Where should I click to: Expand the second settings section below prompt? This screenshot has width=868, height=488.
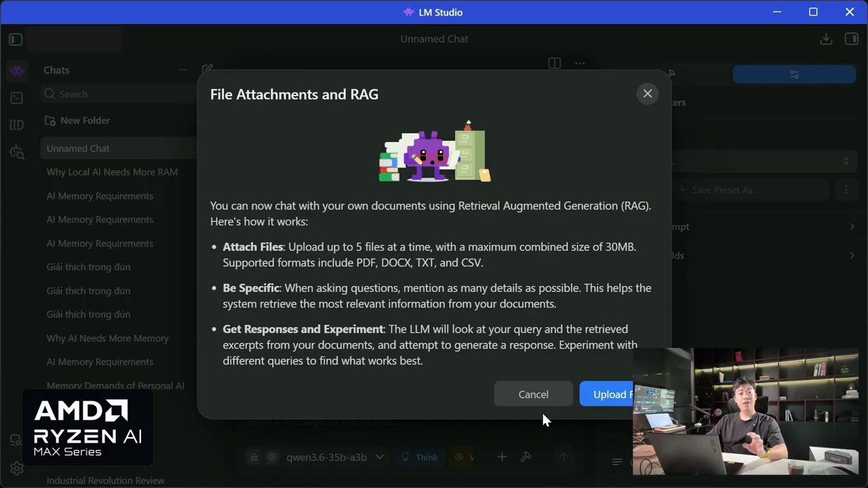(852, 256)
